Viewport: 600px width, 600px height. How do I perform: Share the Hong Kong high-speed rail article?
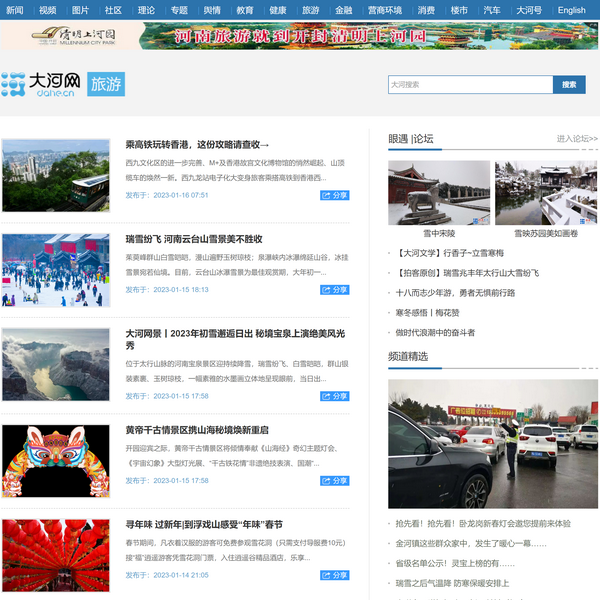tap(335, 195)
